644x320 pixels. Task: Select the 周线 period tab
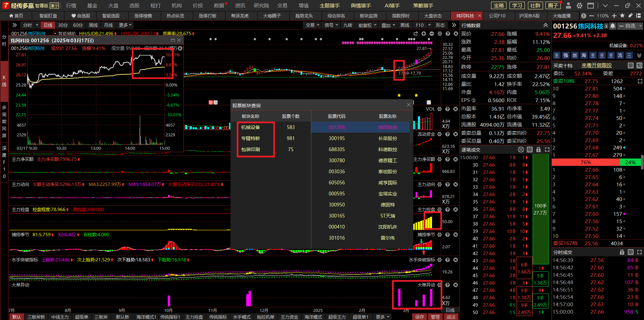pyautogui.click(x=93, y=25)
